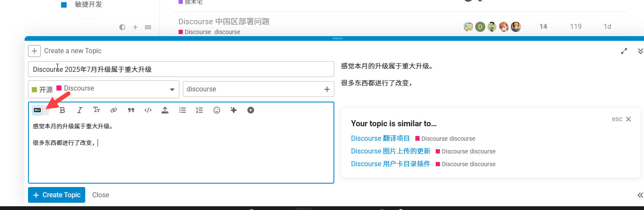644x210 pixels.
Task: Open similar topic Discourse 图片上传的更新
Action: [391, 151]
